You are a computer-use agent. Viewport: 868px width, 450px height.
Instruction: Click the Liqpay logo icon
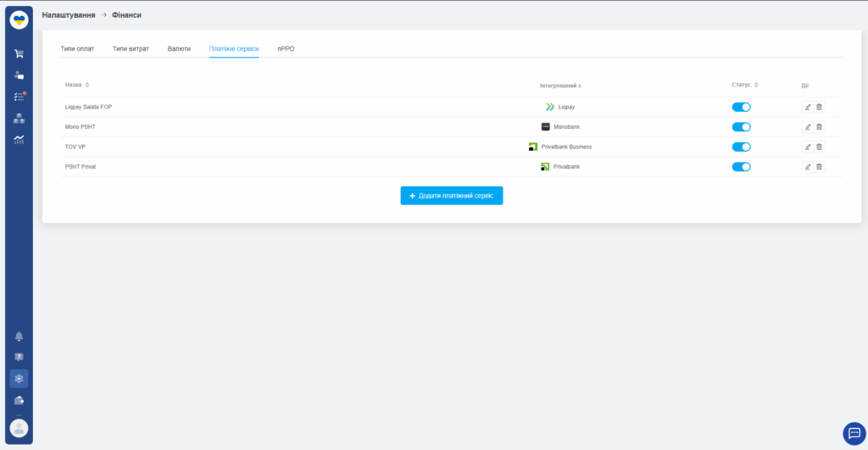pyautogui.click(x=549, y=107)
